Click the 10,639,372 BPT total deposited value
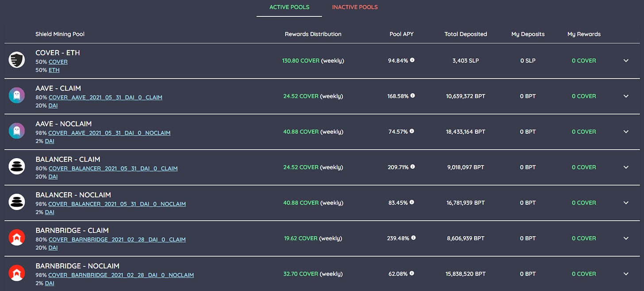The height and width of the screenshot is (291, 644). point(466,96)
